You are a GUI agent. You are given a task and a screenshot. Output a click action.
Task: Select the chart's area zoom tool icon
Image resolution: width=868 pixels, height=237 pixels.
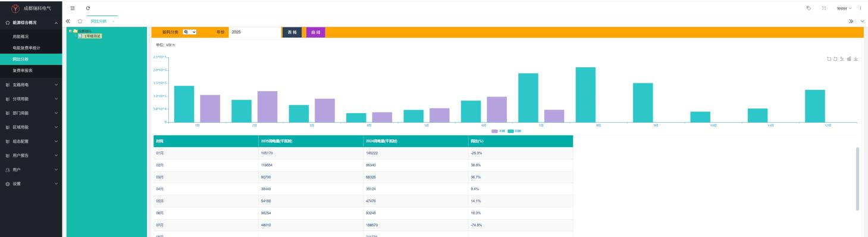tap(829, 58)
